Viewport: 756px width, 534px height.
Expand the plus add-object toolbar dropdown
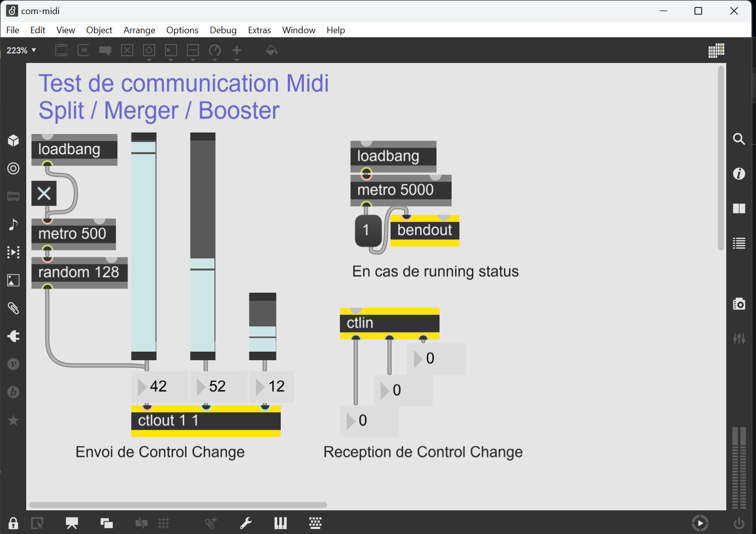[x=237, y=52]
